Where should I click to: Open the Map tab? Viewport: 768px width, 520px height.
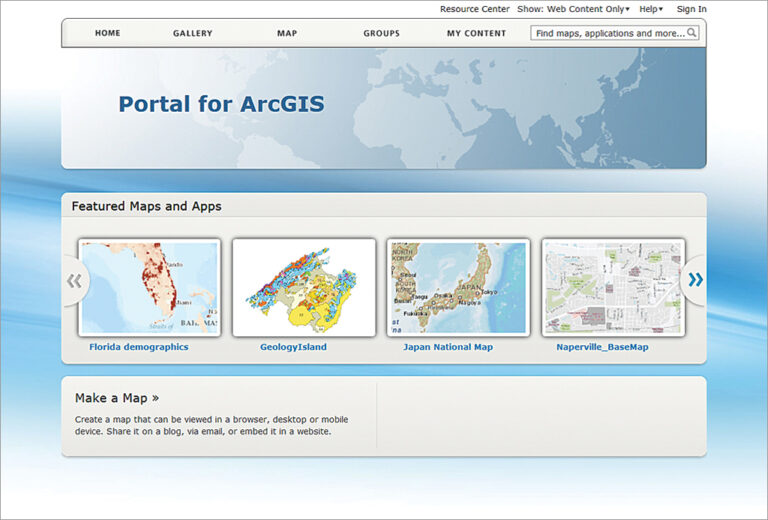coord(287,33)
